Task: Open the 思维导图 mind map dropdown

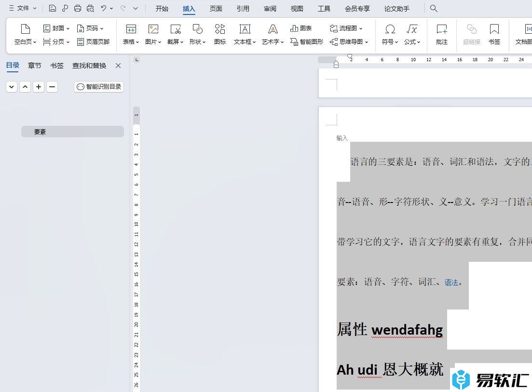Action: click(x=349, y=42)
